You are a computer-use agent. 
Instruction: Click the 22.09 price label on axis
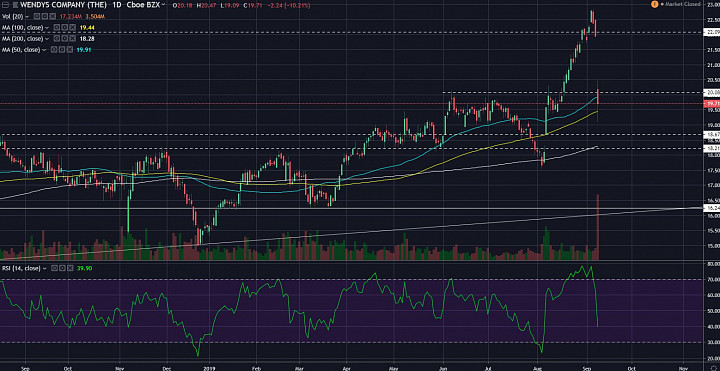(x=712, y=32)
